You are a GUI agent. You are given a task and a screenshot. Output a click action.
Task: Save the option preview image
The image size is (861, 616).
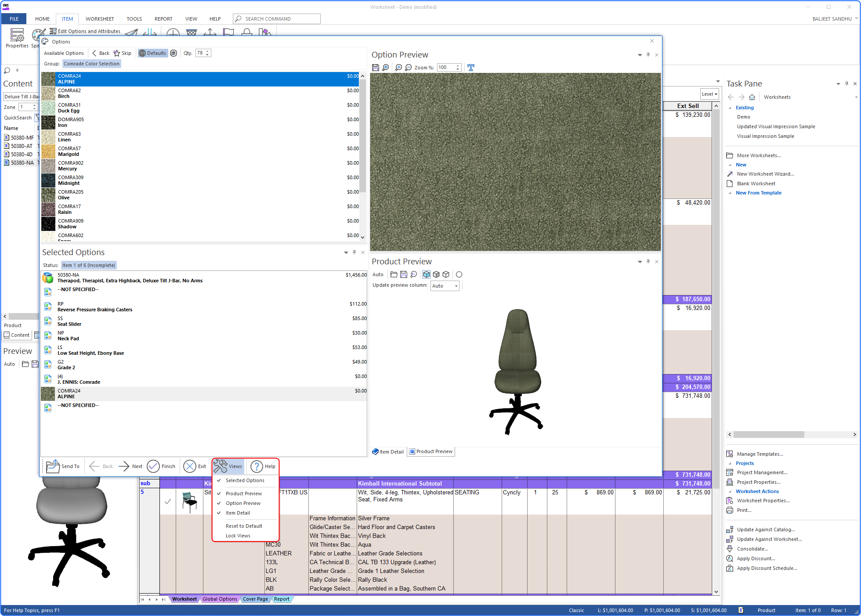tap(375, 67)
